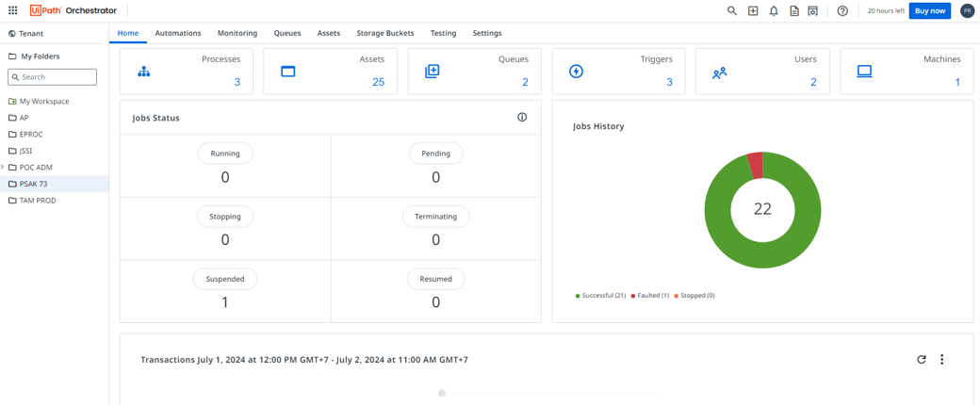Click the Processes card icon
Image resolution: width=980 pixels, height=405 pixels.
click(x=144, y=72)
